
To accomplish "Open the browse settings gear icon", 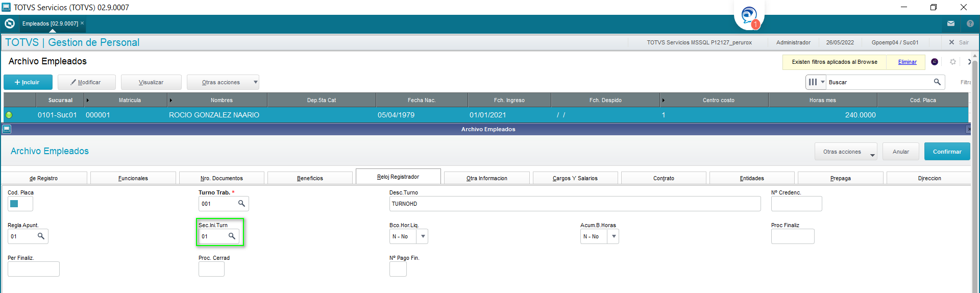I will pos(953,62).
